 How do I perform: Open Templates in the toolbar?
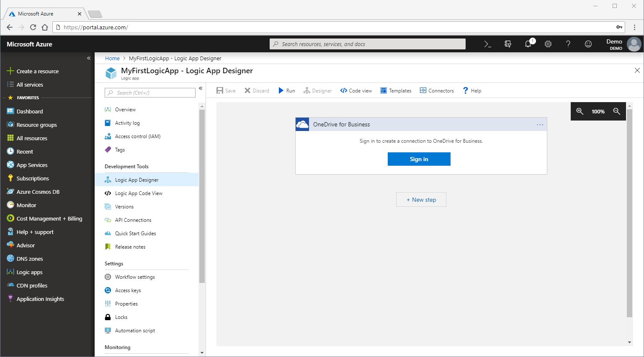click(396, 91)
